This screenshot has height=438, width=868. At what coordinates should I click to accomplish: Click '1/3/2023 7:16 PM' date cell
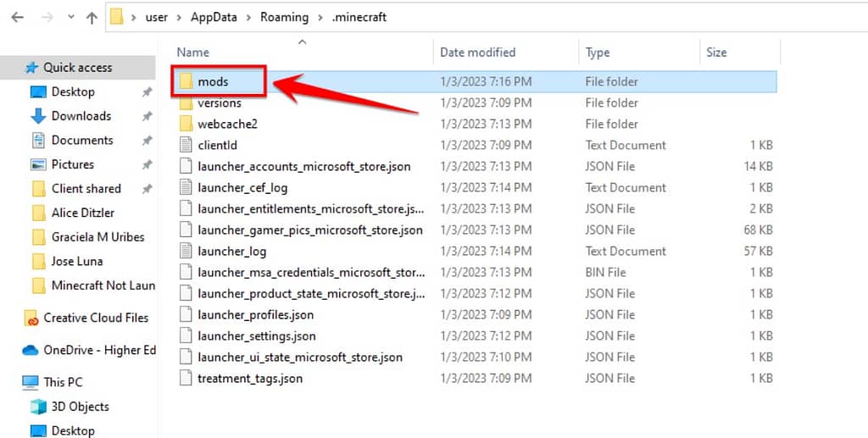pyautogui.click(x=486, y=82)
